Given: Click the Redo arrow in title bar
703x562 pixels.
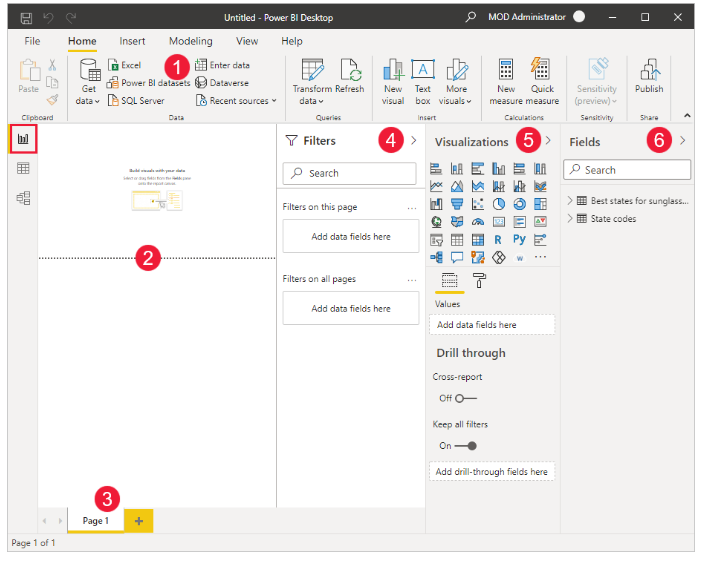Looking at the screenshot, I should [x=71, y=18].
